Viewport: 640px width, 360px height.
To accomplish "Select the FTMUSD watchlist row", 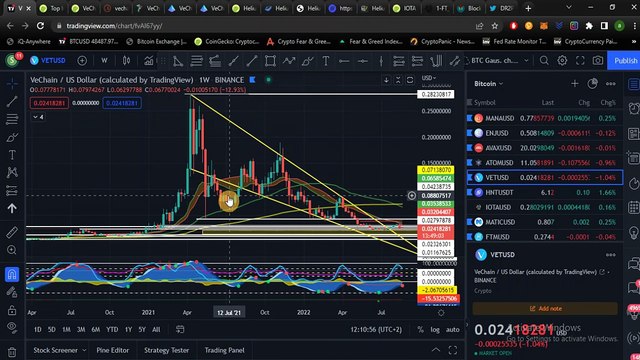I will point(544,237).
